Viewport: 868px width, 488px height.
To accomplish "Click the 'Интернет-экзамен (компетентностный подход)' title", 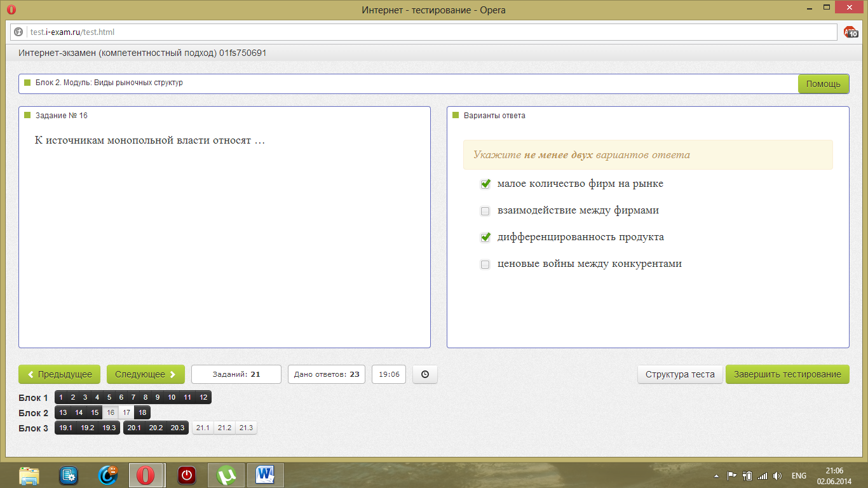I will [x=142, y=53].
